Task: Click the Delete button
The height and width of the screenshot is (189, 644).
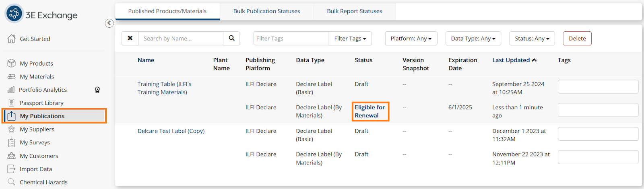Action: tap(577, 38)
